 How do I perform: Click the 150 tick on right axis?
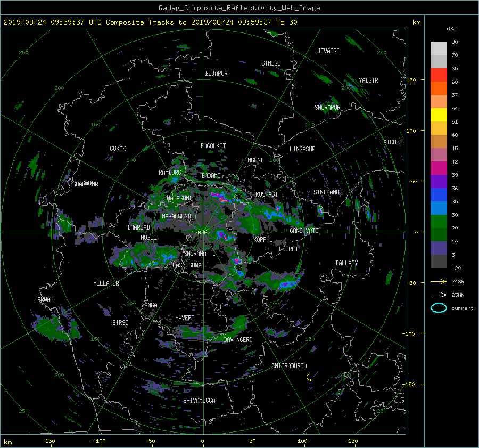pyautogui.click(x=411, y=80)
